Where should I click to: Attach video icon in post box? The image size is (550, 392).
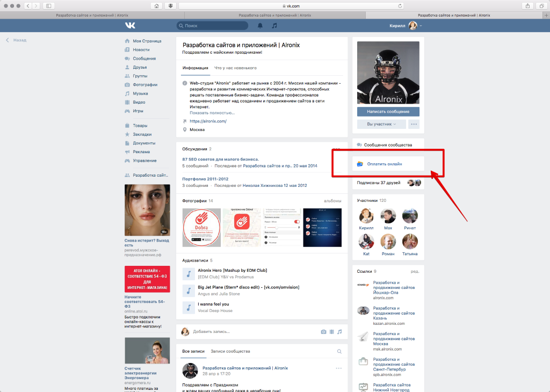pyautogui.click(x=331, y=332)
